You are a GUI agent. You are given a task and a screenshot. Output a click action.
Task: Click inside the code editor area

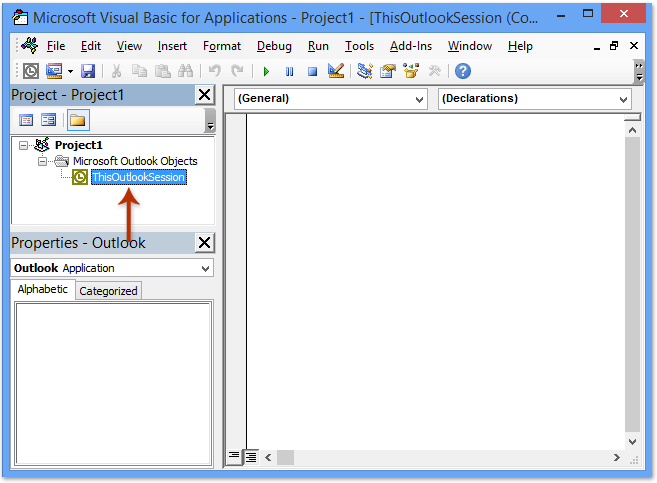(435, 282)
